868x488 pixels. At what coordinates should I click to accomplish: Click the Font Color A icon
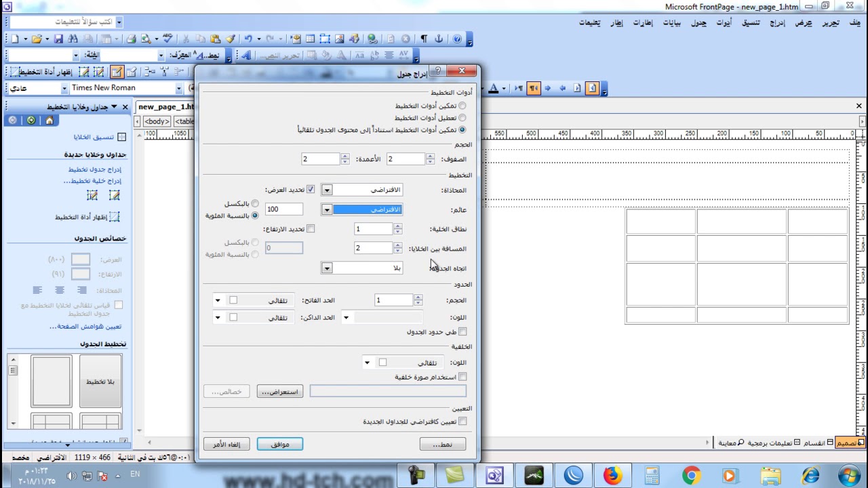point(494,88)
